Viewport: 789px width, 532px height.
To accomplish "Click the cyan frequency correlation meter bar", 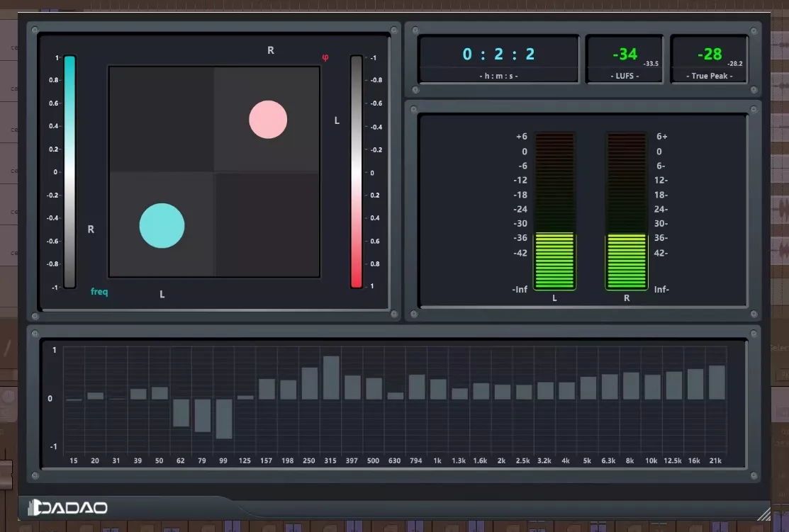I will click(69, 172).
